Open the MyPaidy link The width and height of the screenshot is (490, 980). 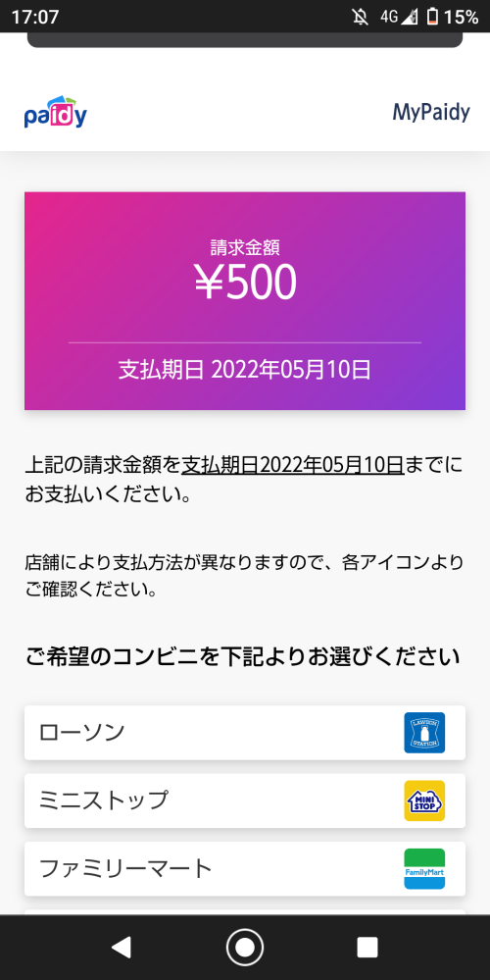(x=430, y=113)
